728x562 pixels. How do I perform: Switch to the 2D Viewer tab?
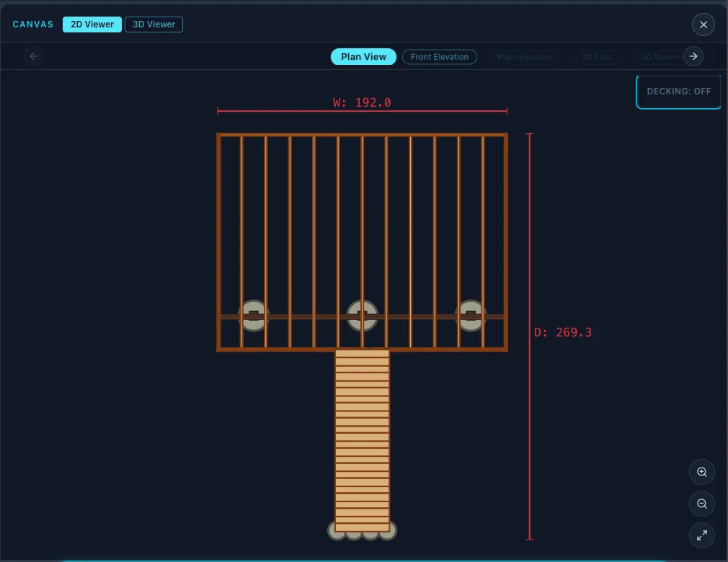[x=92, y=24]
